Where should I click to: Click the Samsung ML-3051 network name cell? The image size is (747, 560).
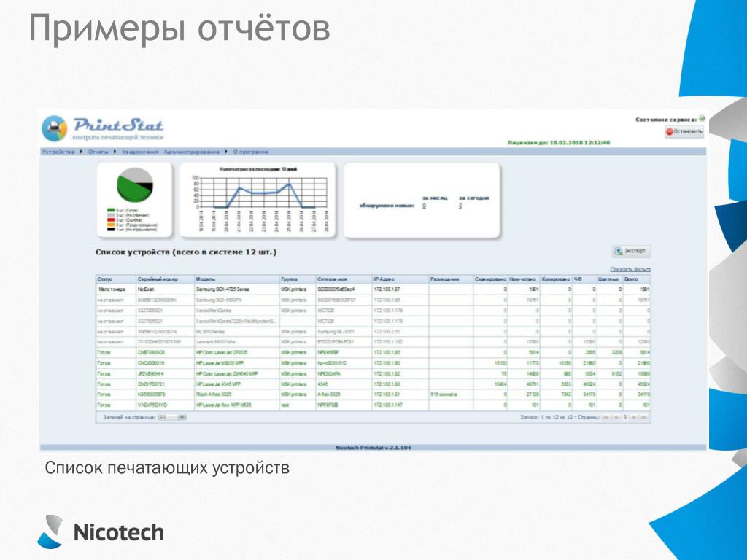pyautogui.click(x=344, y=332)
